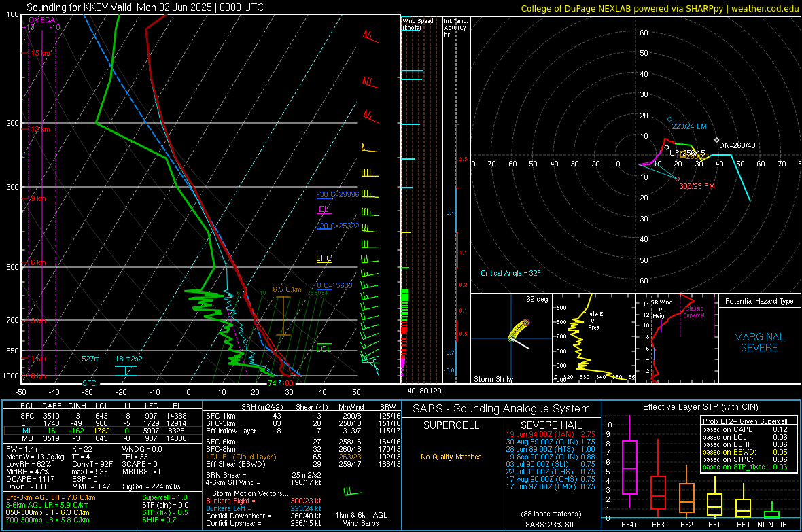Screen dimensions: 802x532
Task: Select the SFC-1km shear row
Action: click(303, 416)
